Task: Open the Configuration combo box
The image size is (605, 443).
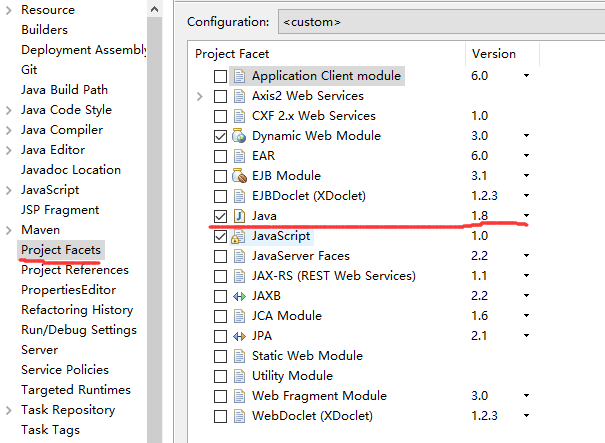Action: [440, 20]
